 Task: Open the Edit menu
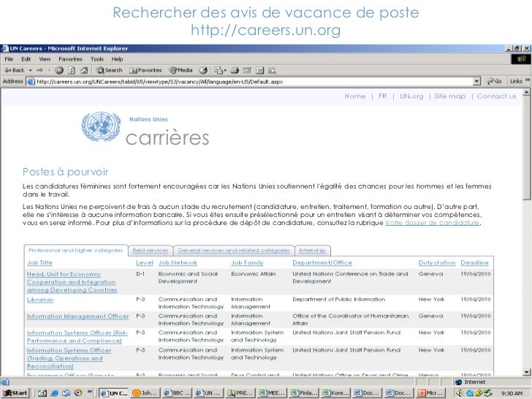click(x=26, y=59)
